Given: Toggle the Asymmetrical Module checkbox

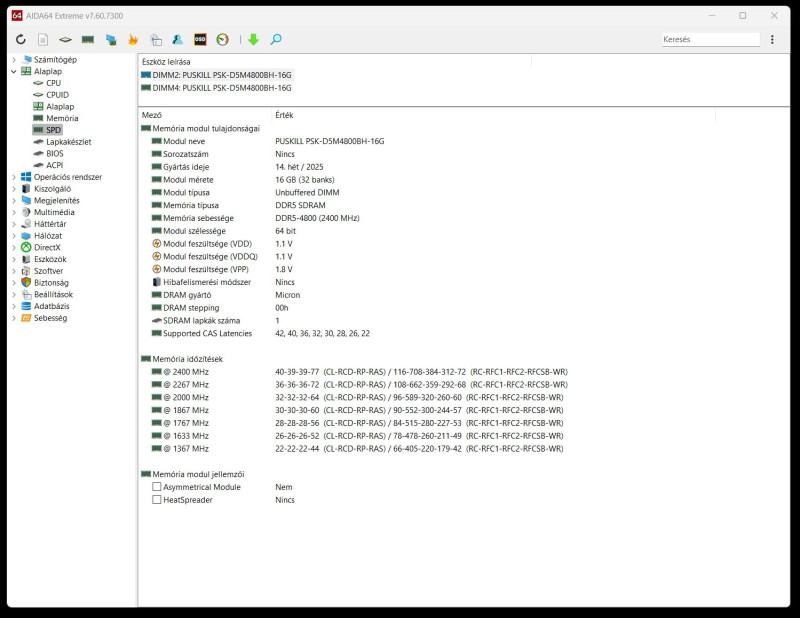Looking at the screenshot, I should coord(157,487).
